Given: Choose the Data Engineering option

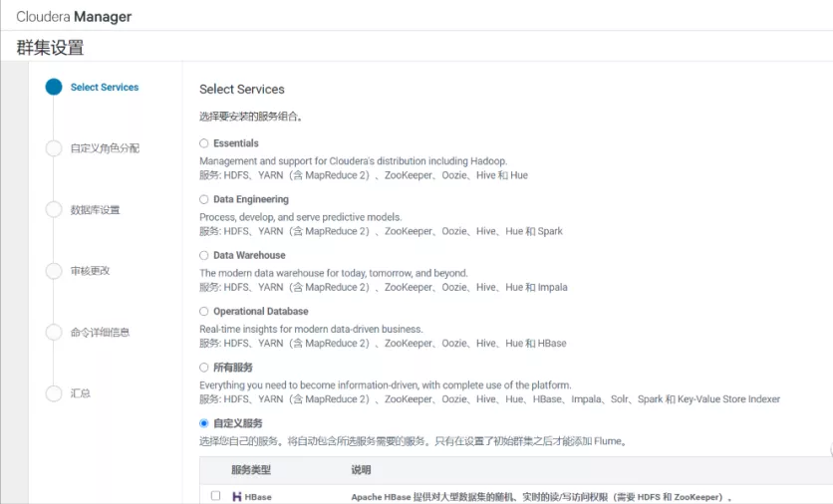Looking at the screenshot, I should tap(204, 199).
